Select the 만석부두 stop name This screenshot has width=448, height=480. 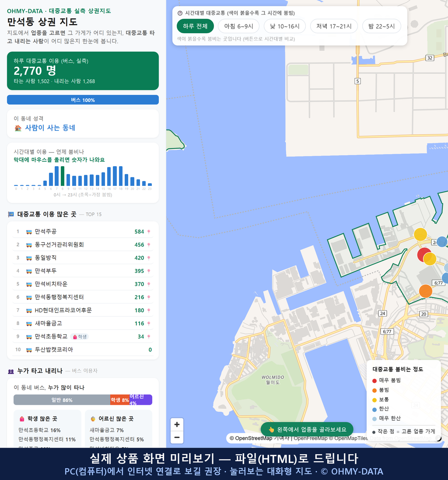point(45,271)
